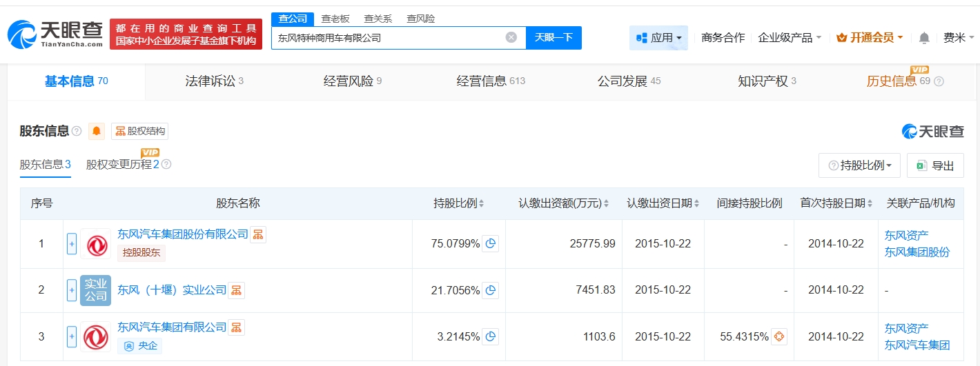Click help icon next to 历史信息

(x=939, y=81)
